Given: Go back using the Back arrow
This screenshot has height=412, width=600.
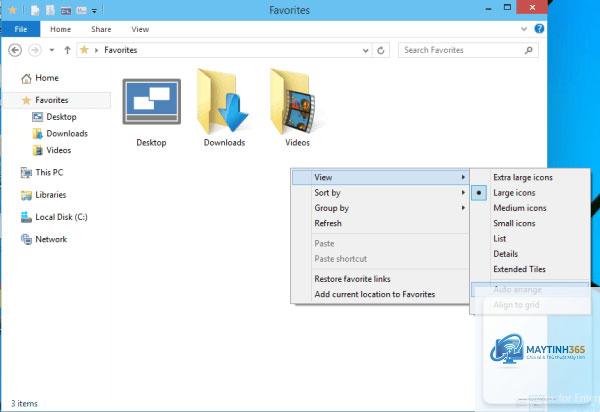Looking at the screenshot, I should coord(15,50).
